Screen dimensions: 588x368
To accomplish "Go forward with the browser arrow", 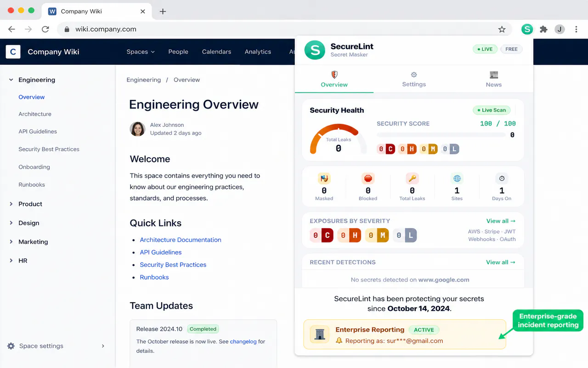I will (28, 29).
